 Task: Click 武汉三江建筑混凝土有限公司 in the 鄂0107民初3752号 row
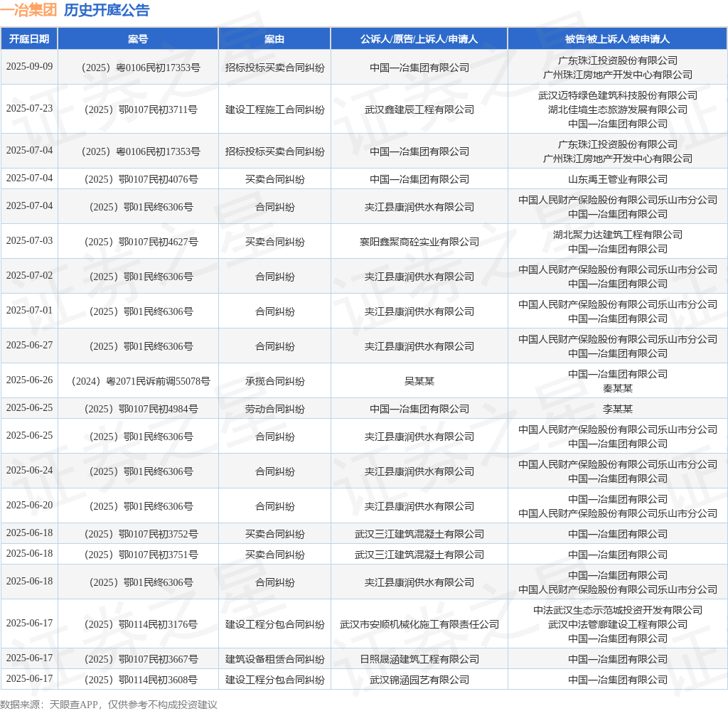[419, 534]
